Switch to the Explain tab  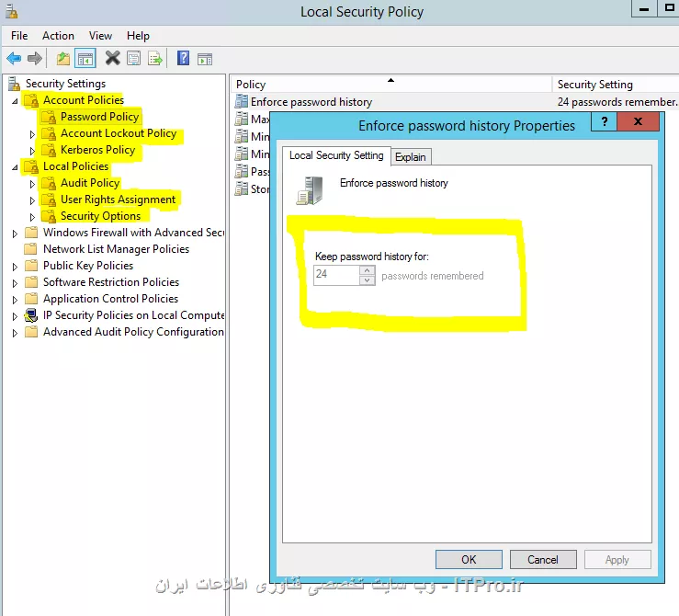tap(411, 157)
